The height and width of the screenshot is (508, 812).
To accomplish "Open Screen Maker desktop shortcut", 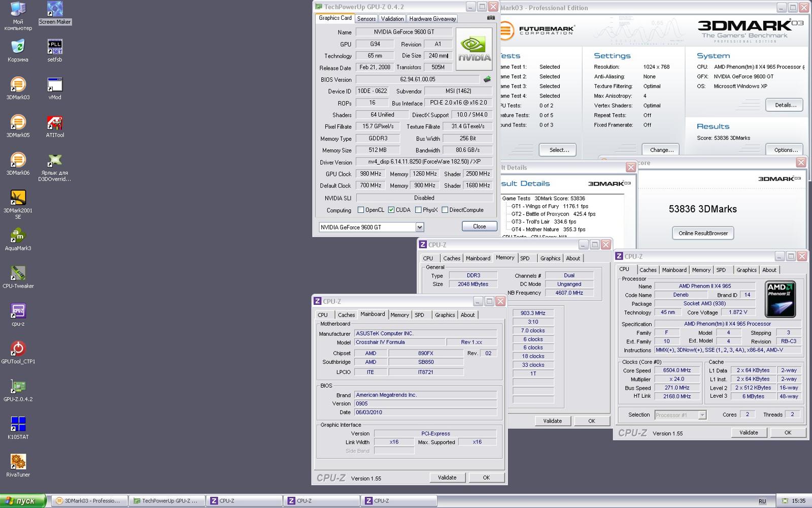I will coord(55,13).
